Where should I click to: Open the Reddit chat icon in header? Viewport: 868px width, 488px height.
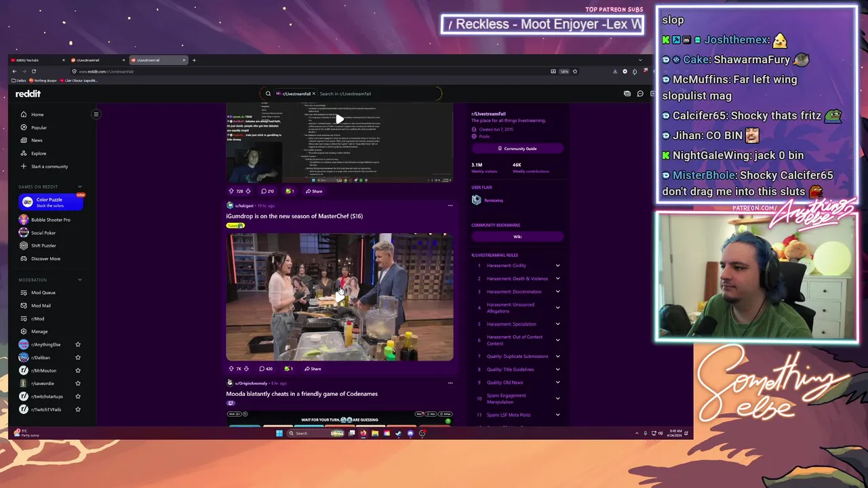(639, 94)
